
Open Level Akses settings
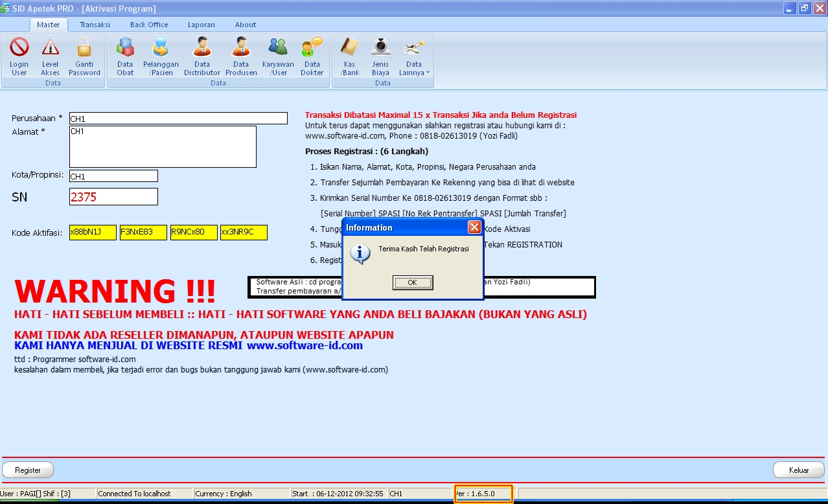(x=51, y=55)
